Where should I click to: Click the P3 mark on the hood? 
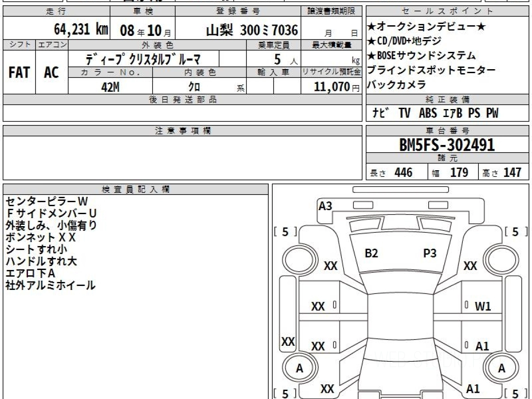[x=430, y=253]
